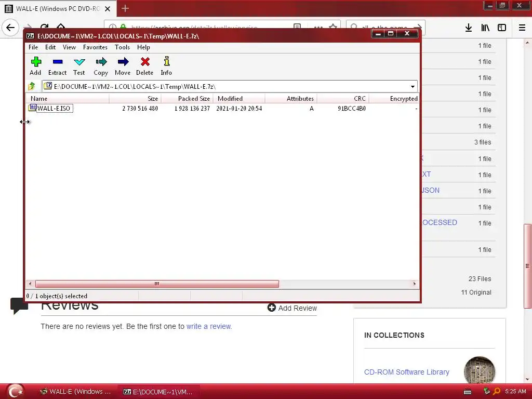Click the Start button on the taskbar
The height and width of the screenshot is (399, 532).
point(15,391)
